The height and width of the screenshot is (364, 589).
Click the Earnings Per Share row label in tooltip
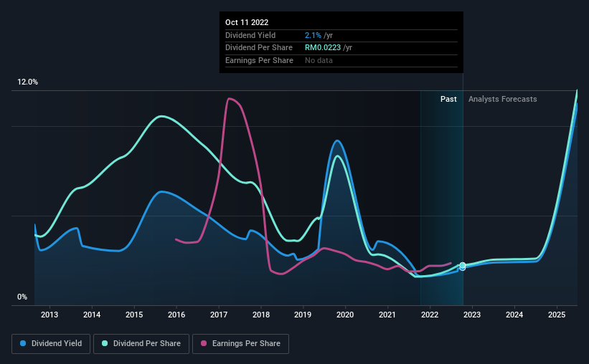[x=259, y=60]
